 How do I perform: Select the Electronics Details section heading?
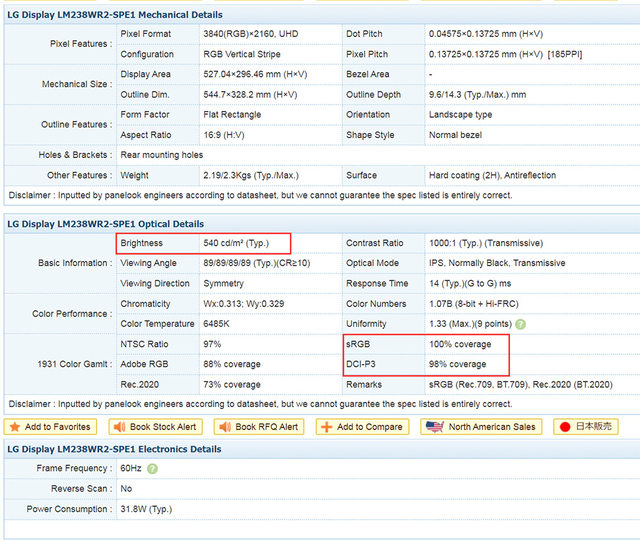click(114, 449)
